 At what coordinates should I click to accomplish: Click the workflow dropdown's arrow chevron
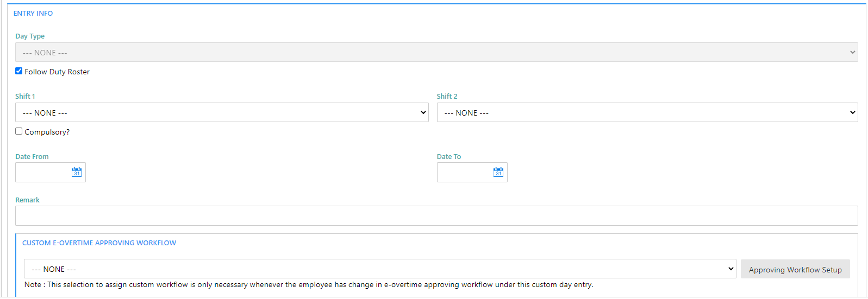(x=731, y=269)
